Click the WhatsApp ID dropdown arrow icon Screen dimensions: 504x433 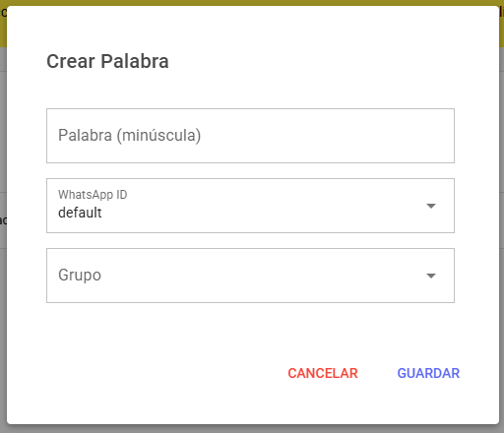[431, 206]
